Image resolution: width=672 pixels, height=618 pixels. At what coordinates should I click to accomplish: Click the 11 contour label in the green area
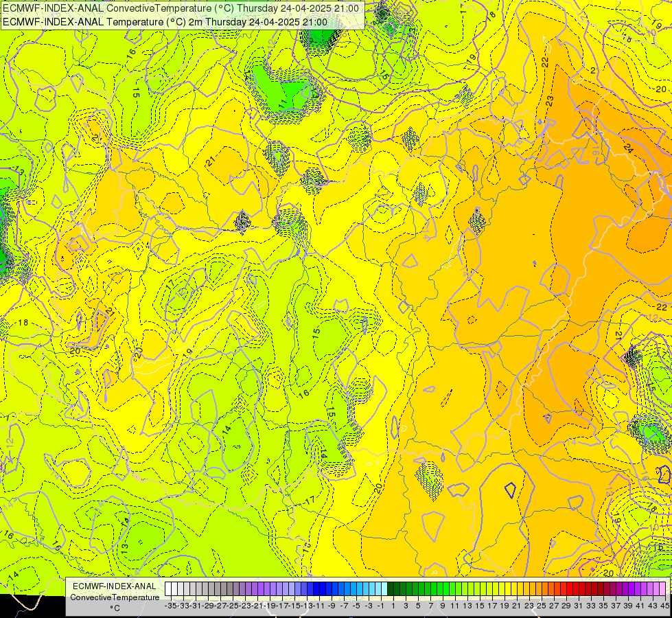point(282,104)
